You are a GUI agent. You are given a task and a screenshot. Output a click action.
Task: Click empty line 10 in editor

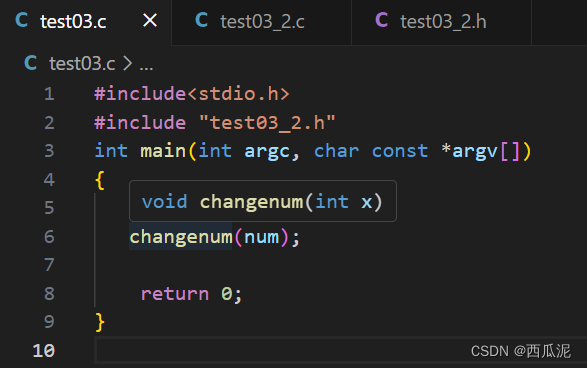pyautogui.click(x=340, y=351)
